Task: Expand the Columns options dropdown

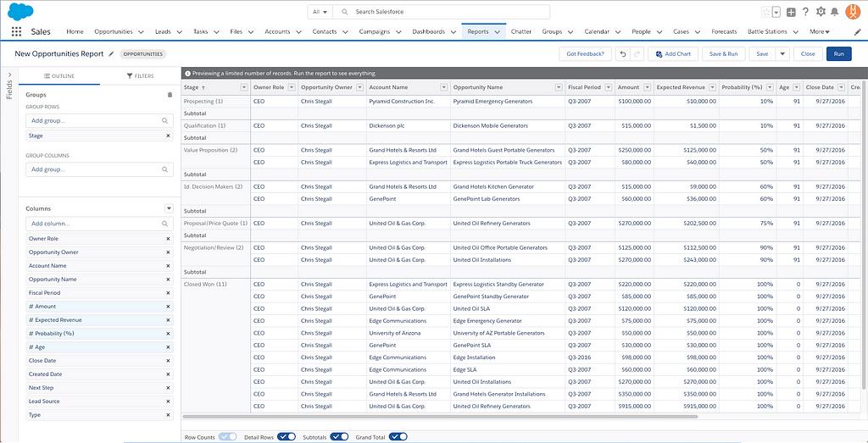Action: pos(169,208)
